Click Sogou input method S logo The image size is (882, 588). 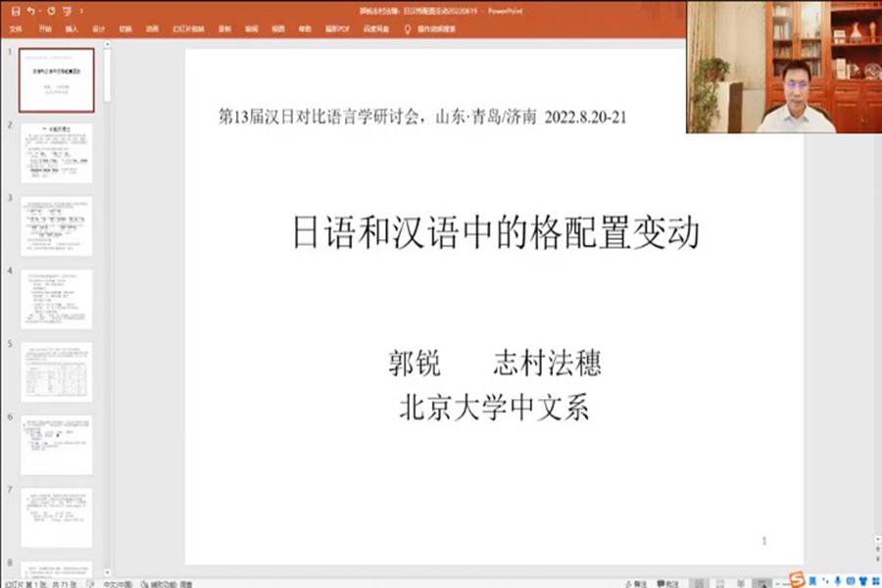(797, 579)
